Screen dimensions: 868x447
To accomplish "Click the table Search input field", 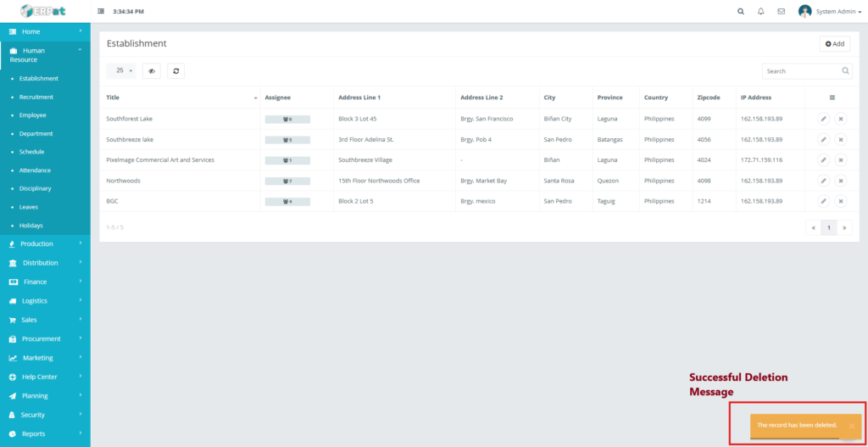I will coord(800,71).
